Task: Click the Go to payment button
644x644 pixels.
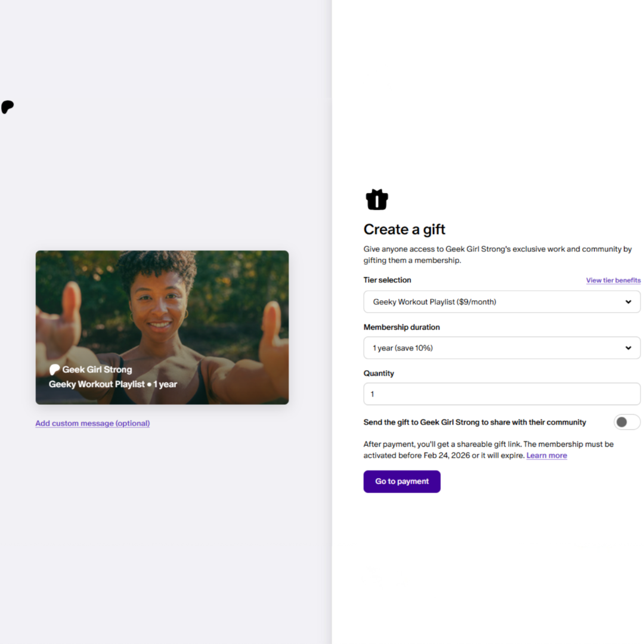Action: coord(402,481)
